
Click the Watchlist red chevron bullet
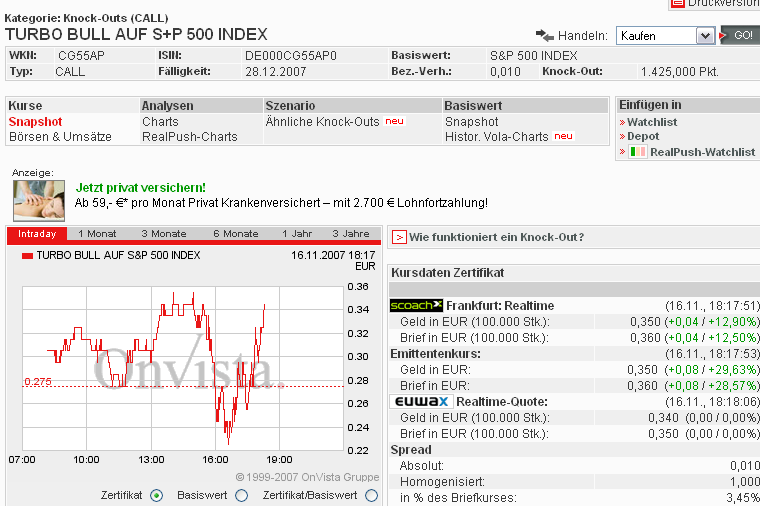pyautogui.click(x=622, y=122)
